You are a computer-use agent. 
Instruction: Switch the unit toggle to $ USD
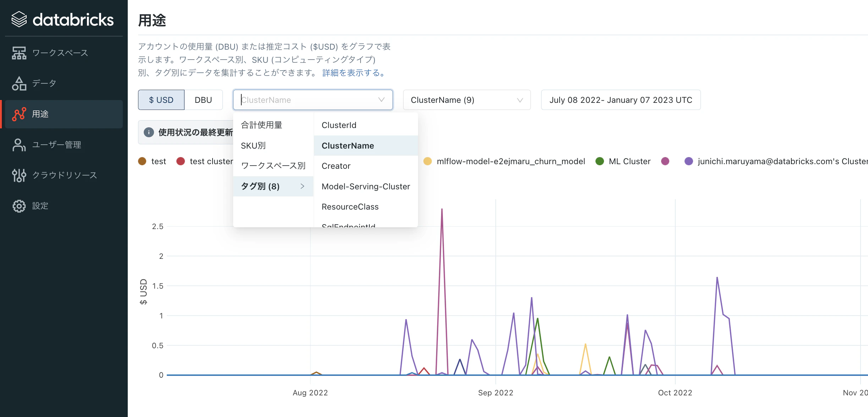coord(161,100)
